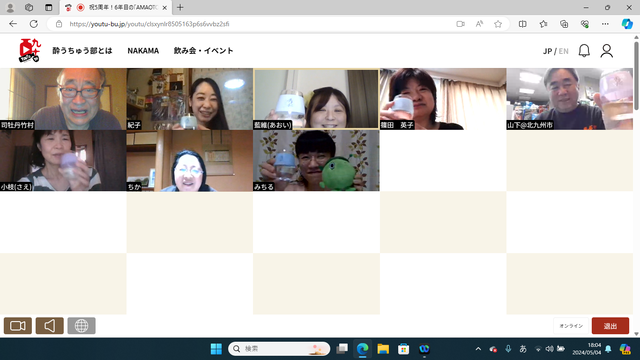Open the Read aloud icon
The height and width of the screenshot is (360, 640).
pos(479,24)
